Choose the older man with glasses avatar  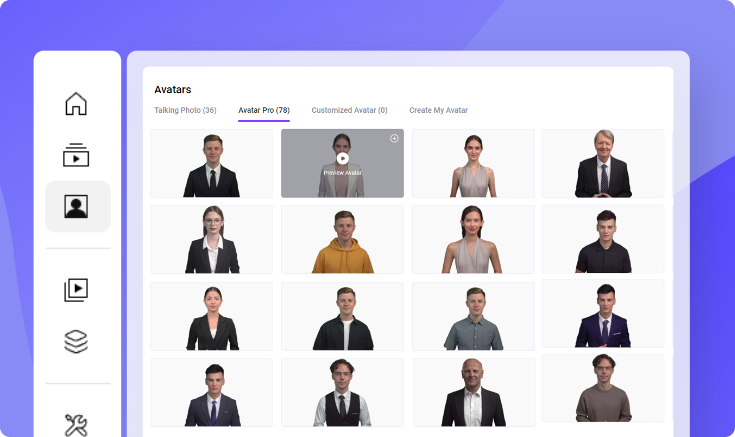pyautogui.click(x=602, y=163)
